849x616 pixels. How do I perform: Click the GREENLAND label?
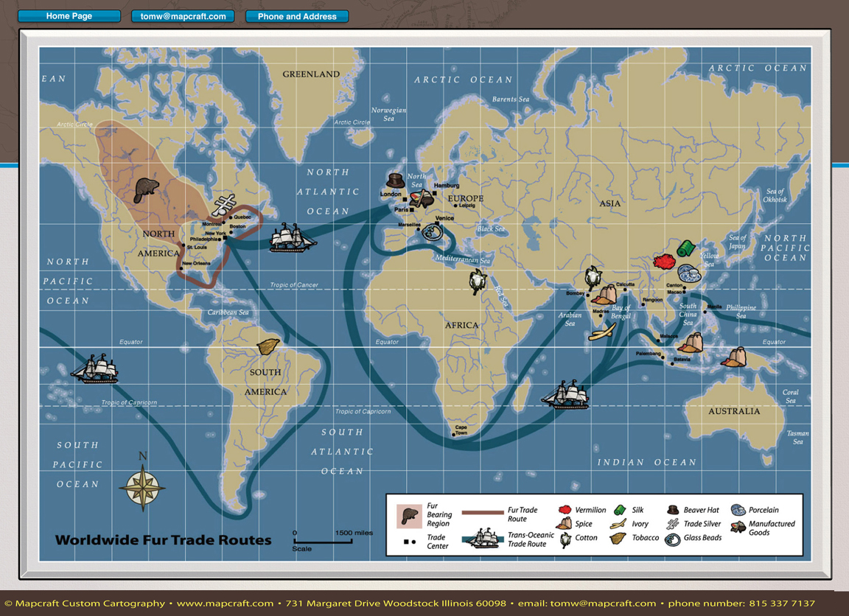click(311, 74)
